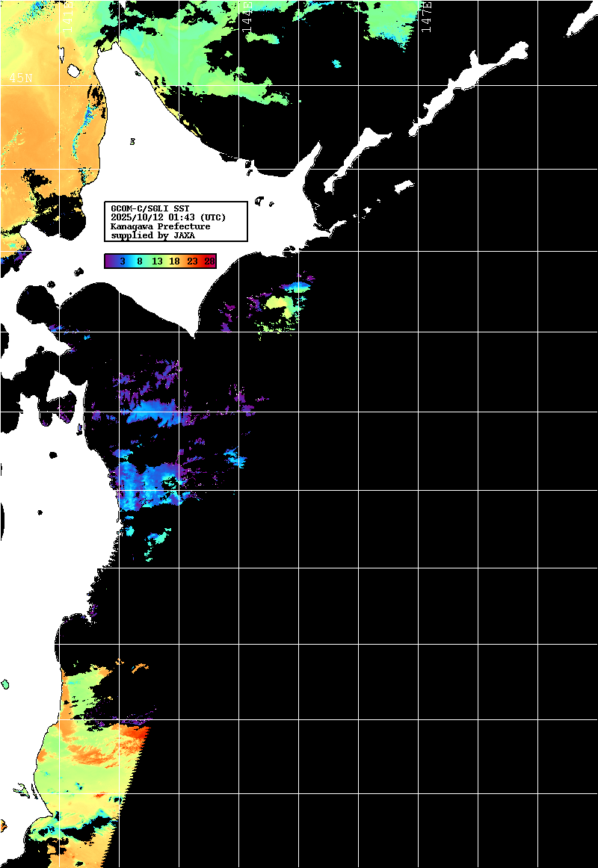Click the "Kanagawa Prefecture" text line
Screen dimensions: 598x868
160,226
